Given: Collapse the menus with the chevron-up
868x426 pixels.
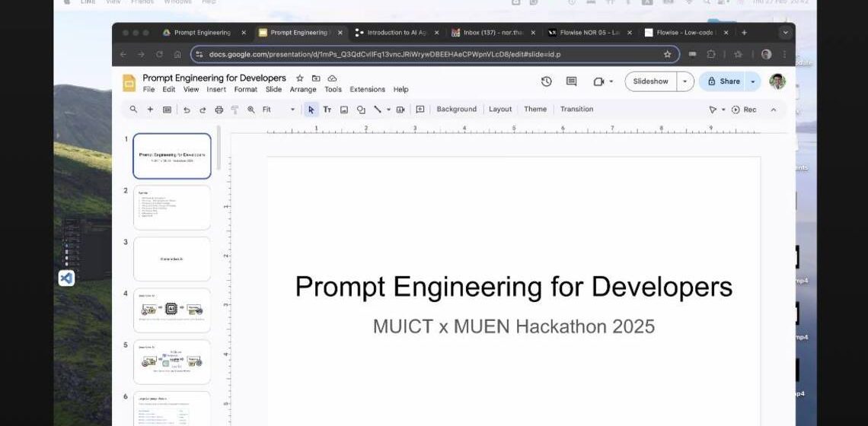Looking at the screenshot, I should tap(774, 110).
